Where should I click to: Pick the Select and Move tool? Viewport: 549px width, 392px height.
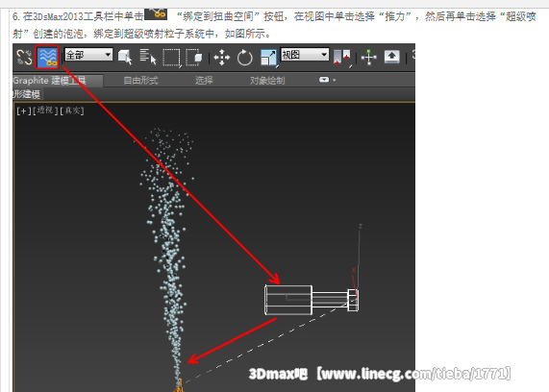222,58
